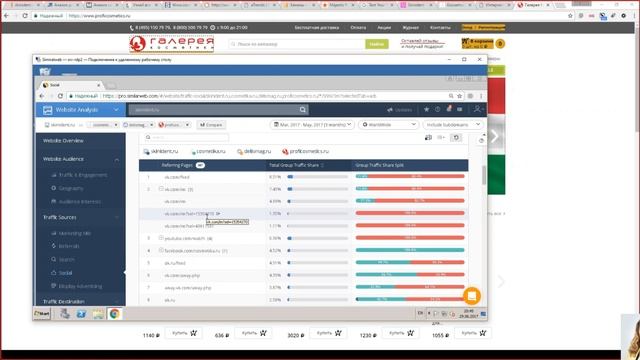The height and width of the screenshot is (360, 640).
Task: Open Search under Traffic Sources
Action: [x=67, y=260]
